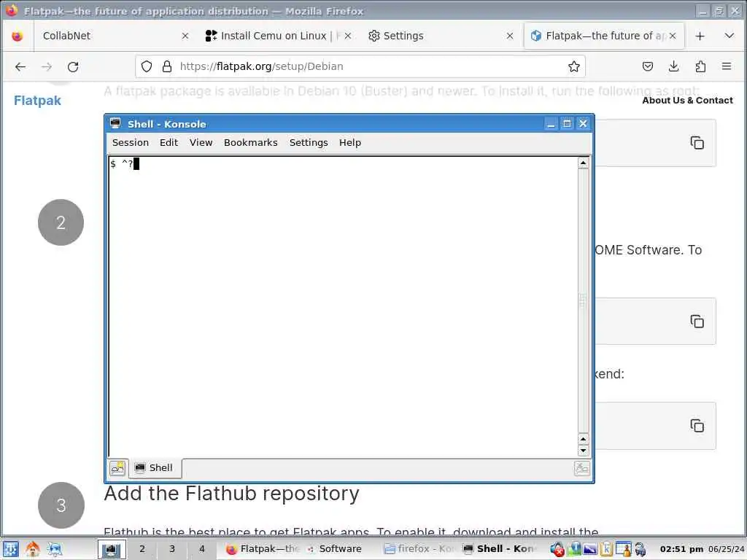Switch to virtual desktop 4
Screen dimensions: 747x560
(x=202, y=549)
